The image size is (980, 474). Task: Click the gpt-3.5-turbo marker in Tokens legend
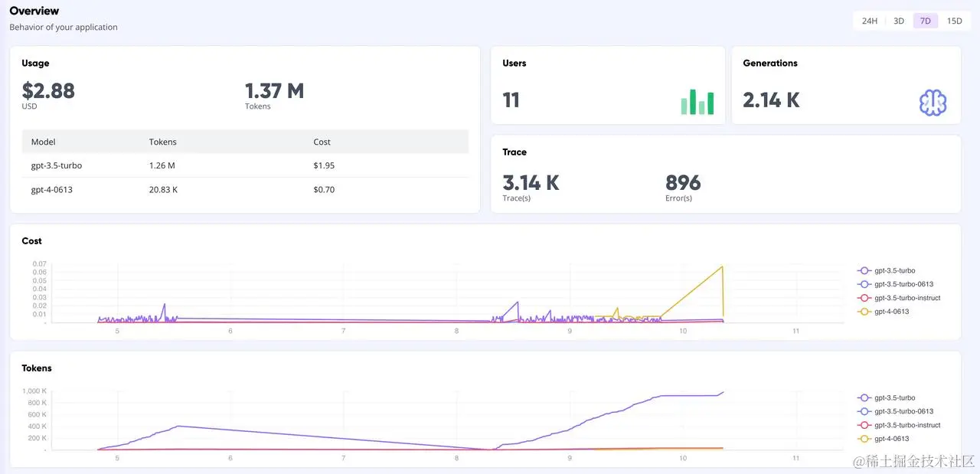tap(864, 397)
